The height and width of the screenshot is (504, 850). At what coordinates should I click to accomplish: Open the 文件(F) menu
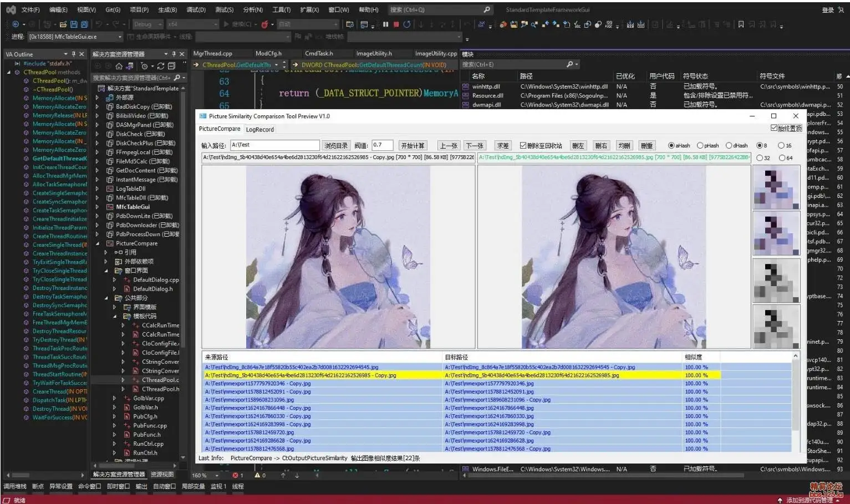coord(30,9)
